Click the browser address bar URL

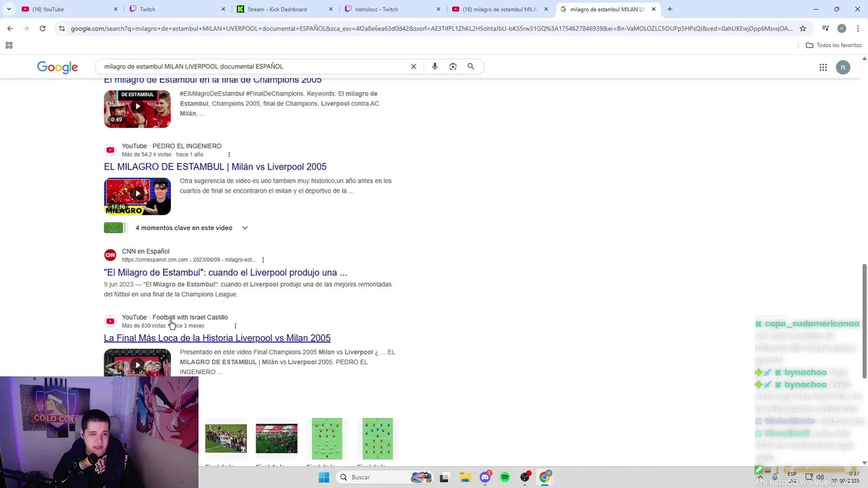(x=431, y=28)
